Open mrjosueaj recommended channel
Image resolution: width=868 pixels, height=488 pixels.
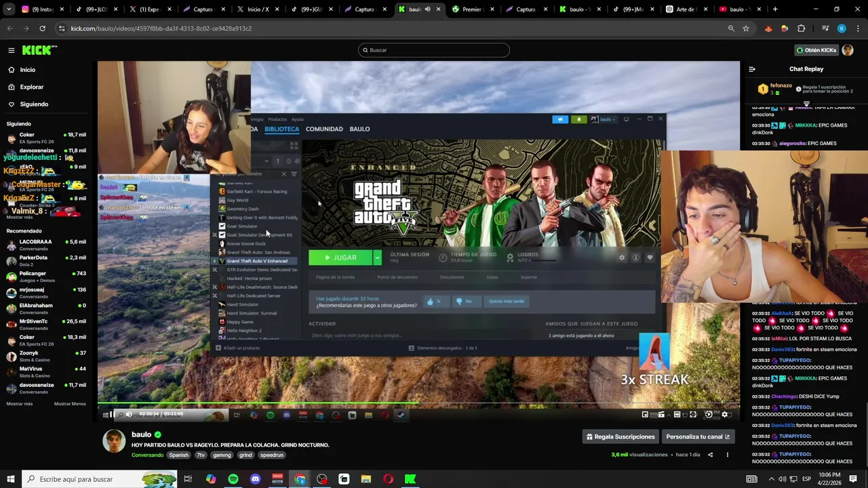[x=46, y=292]
